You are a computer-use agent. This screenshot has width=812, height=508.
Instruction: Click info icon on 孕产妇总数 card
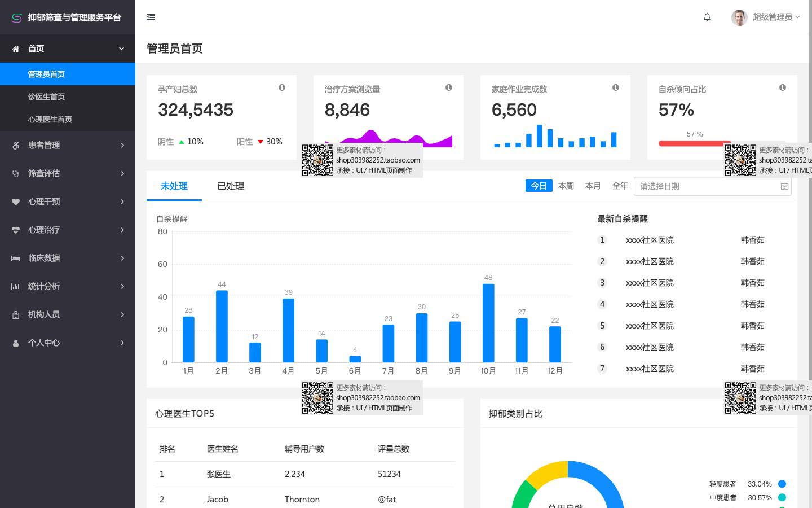[282, 87]
